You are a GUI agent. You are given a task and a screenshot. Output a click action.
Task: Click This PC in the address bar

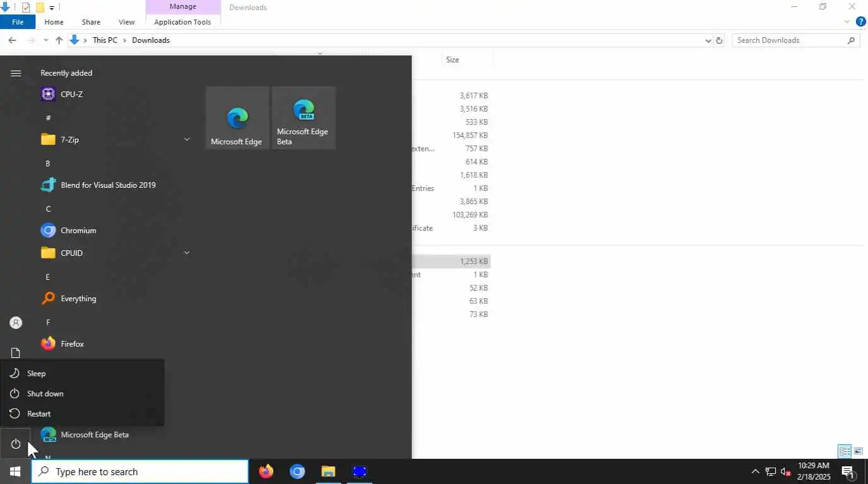pos(105,40)
